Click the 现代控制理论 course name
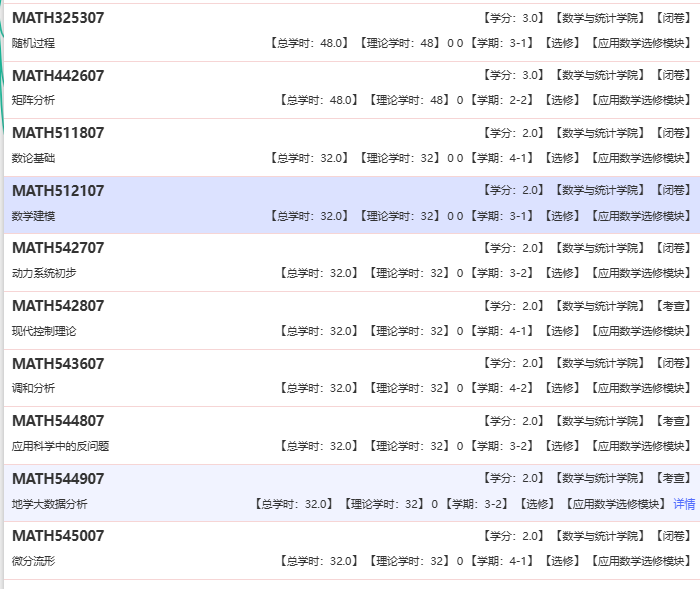 (x=44, y=331)
